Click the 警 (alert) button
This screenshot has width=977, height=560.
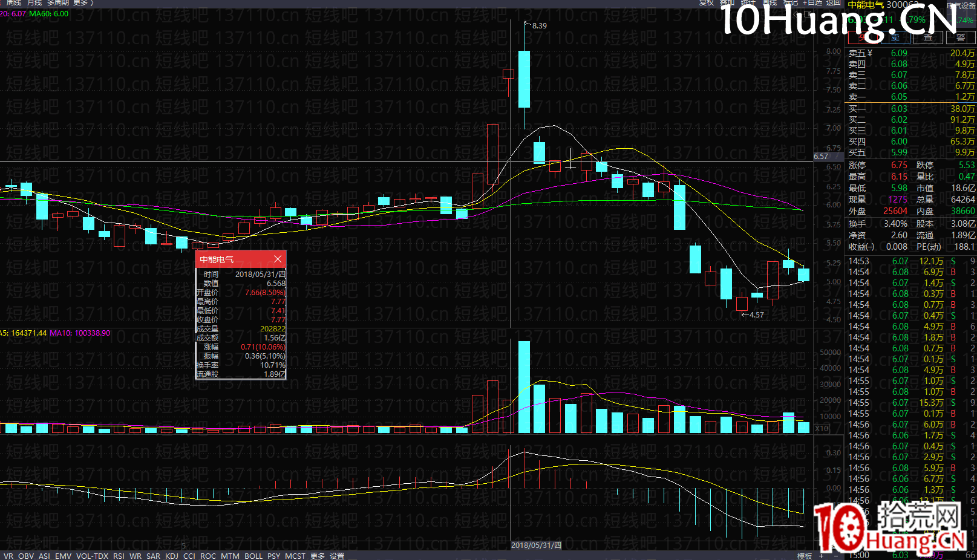point(961,38)
